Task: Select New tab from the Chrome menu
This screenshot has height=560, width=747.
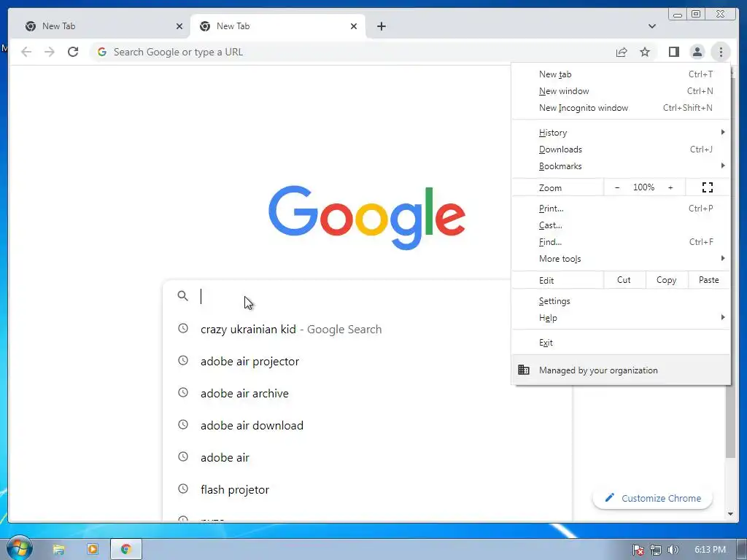Action: pos(621,74)
